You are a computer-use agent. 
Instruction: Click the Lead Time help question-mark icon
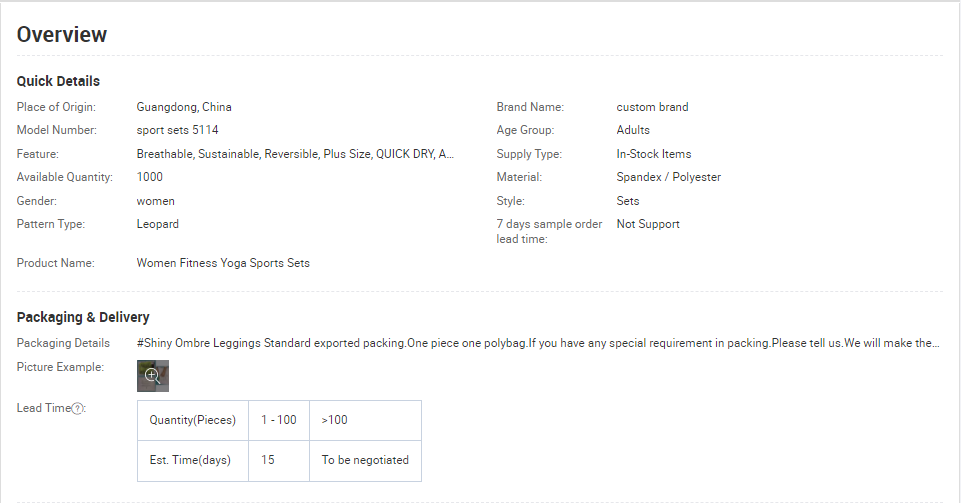(x=77, y=409)
